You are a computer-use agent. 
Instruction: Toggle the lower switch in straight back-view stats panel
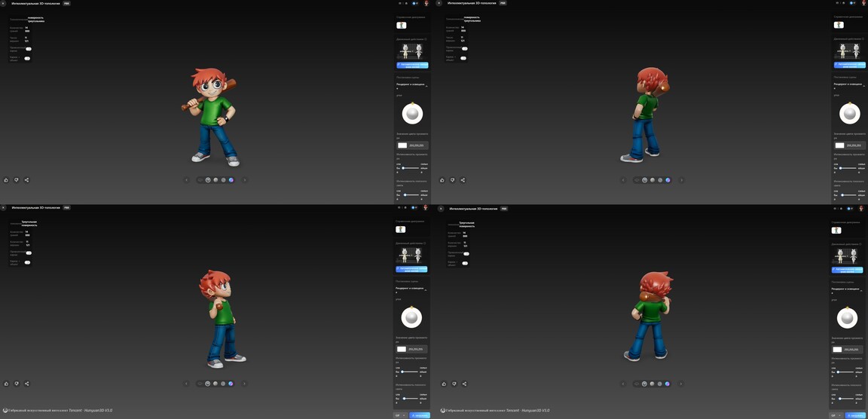(x=465, y=264)
